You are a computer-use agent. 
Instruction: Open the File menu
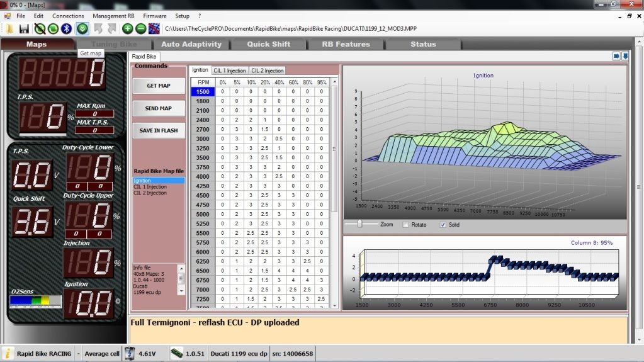[21, 16]
